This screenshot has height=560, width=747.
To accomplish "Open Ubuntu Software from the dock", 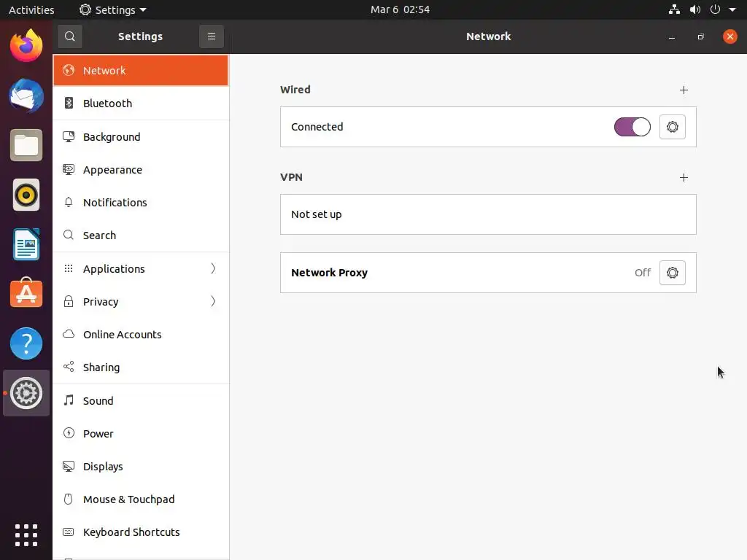I will coord(26,293).
